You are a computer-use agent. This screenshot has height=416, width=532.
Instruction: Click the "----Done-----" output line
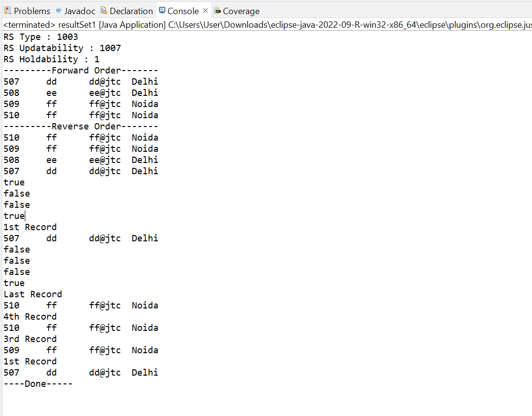point(38,383)
